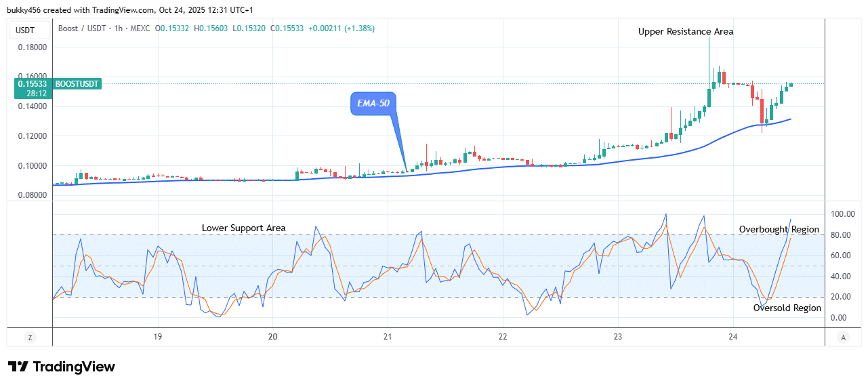868x387 pixels.
Task: Click the TradingView logo icon
Action: click(x=18, y=367)
